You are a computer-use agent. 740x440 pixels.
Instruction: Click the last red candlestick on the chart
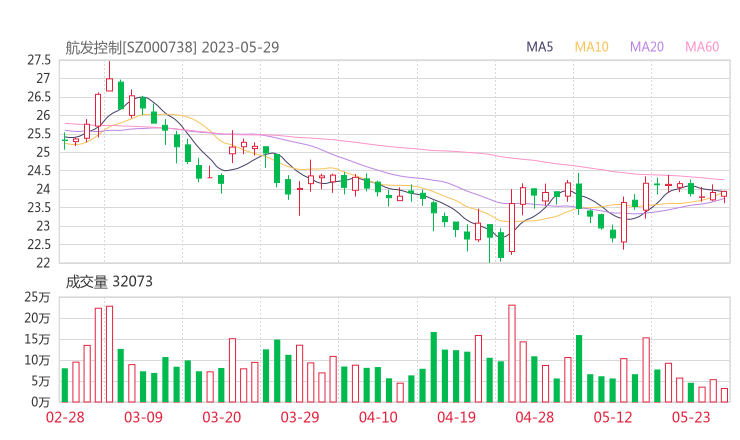[724, 194]
